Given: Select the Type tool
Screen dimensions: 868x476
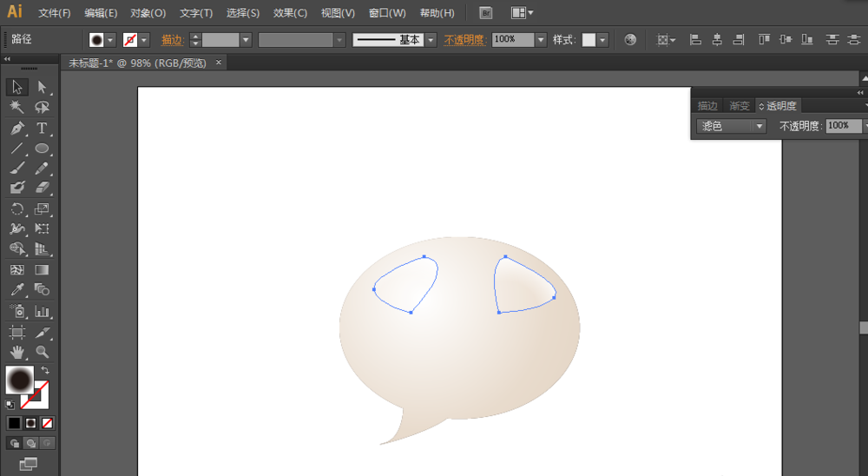Looking at the screenshot, I should pos(42,128).
